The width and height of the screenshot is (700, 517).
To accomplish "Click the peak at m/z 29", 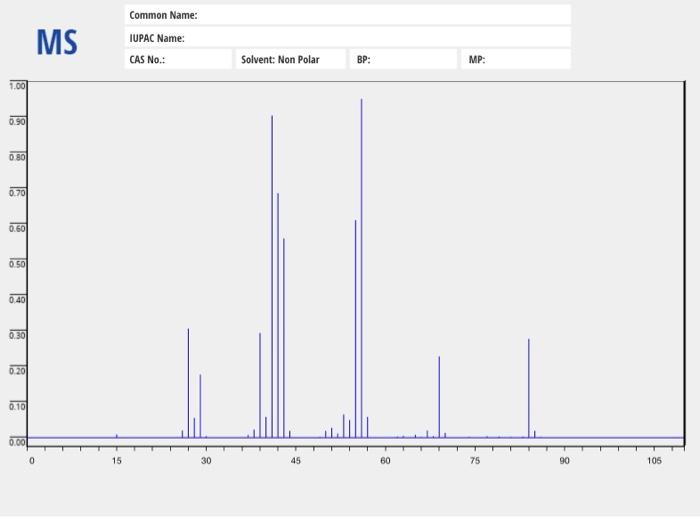I will (x=200, y=406).
